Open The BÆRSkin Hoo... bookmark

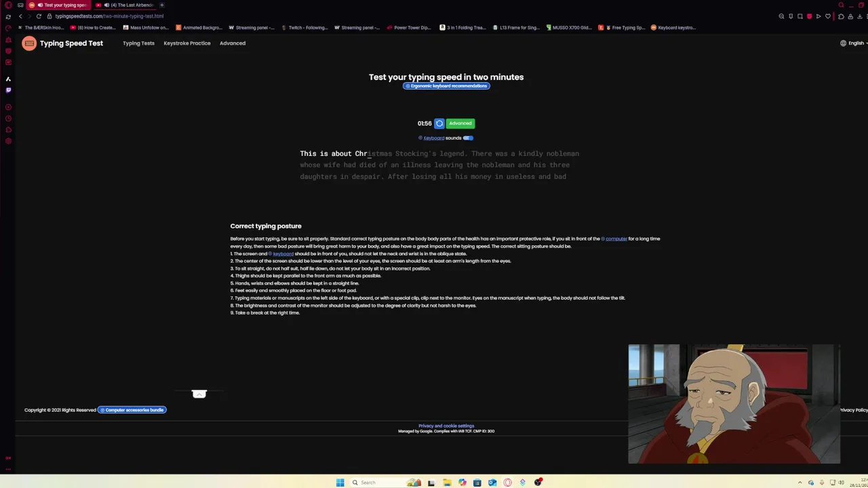tap(41, 28)
